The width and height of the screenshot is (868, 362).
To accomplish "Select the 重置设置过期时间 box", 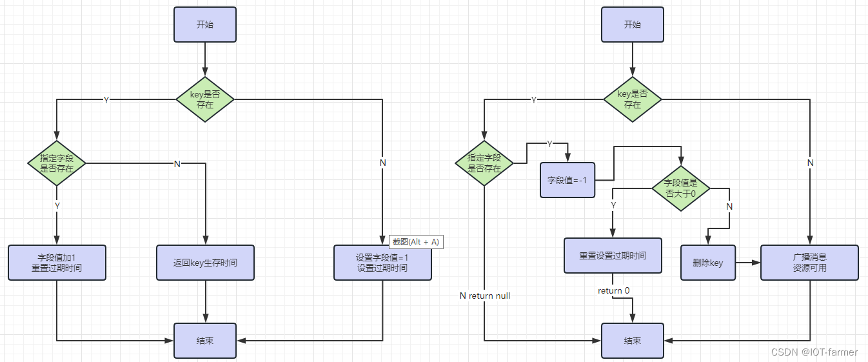I will pos(613,256).
